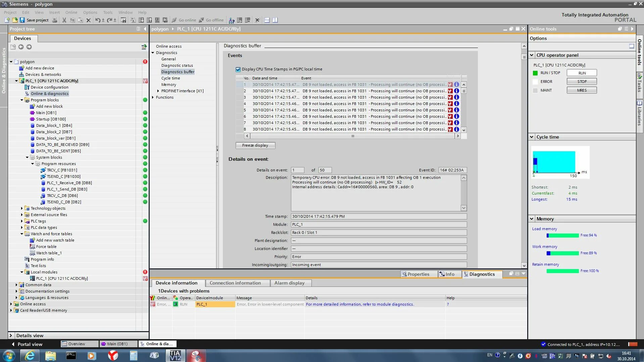Click the Windows Start button
Screen dimensions: 644x362
coord(9,356)
